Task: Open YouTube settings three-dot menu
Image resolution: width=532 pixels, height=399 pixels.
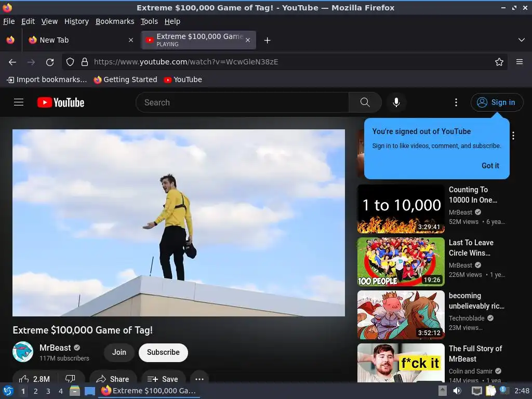Action: click(x=456, y=102)
